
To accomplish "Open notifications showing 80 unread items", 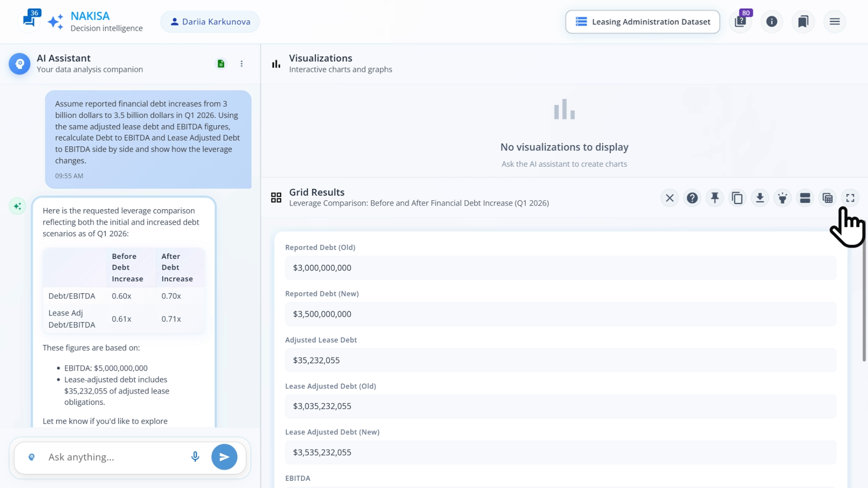I will (x=740, y=21).
